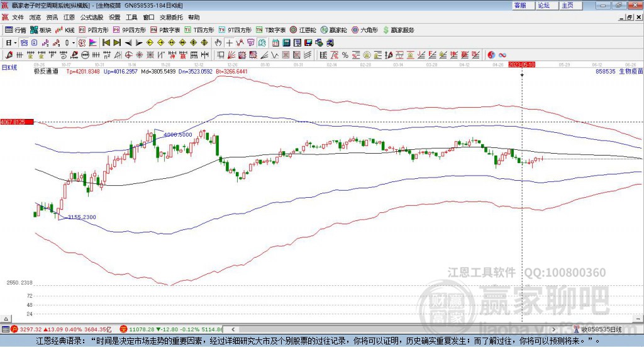Screen dimensions: 644x347
Task: Expand the candlestick style dropdown arrow
Action: pyautogui.click(x=73, y=43)
